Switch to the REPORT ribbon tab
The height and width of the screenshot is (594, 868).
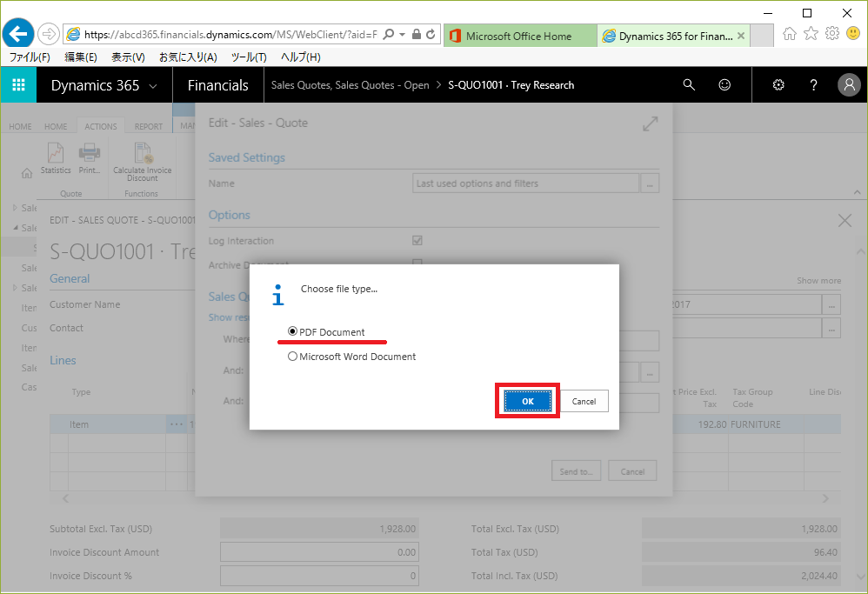149,126
